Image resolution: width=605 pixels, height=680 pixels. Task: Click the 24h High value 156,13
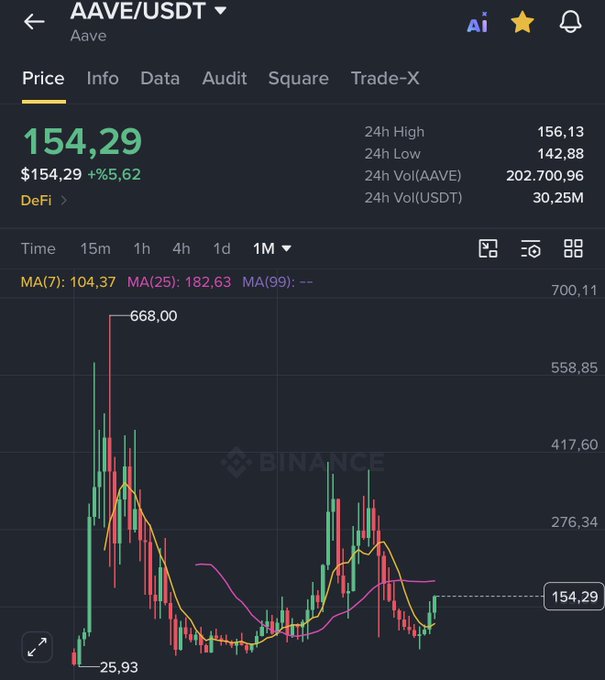(x=560, y=132)
